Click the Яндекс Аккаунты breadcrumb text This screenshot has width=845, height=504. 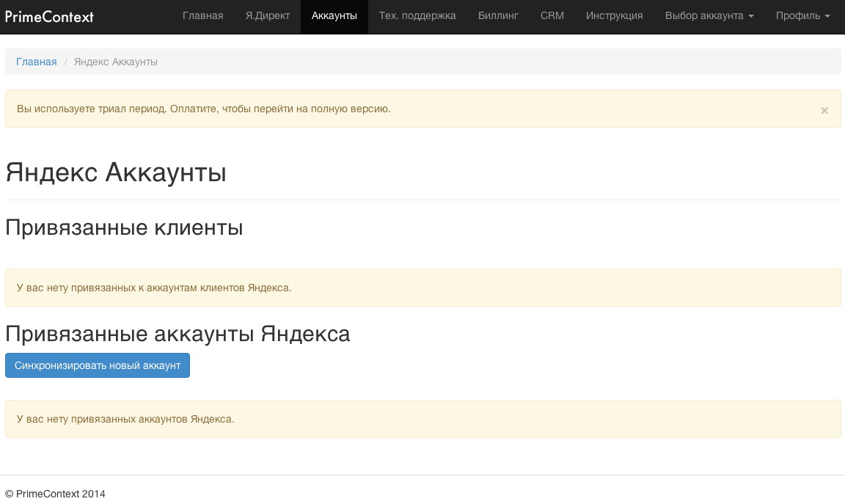coord(115,62)
